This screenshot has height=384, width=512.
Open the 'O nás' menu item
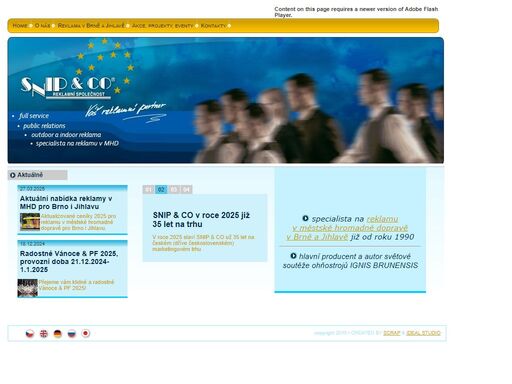(43, 26)
